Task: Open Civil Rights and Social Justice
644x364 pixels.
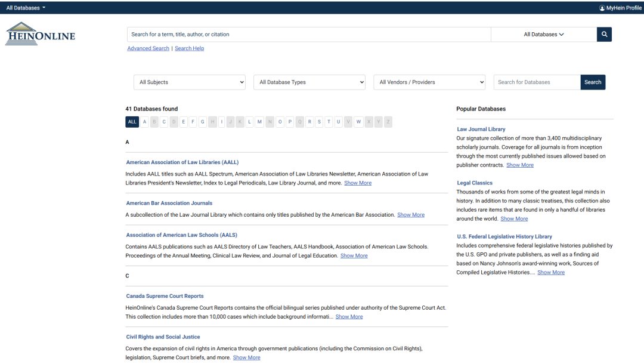Action: click(x=163, y=337)
